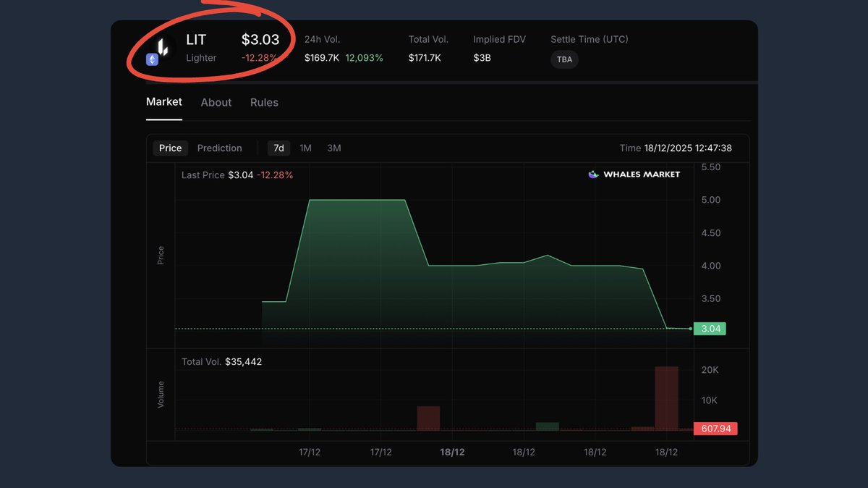Set chart range to 7d
The image size is (868, 488).
pyautogui.click(x=278, y=148)
